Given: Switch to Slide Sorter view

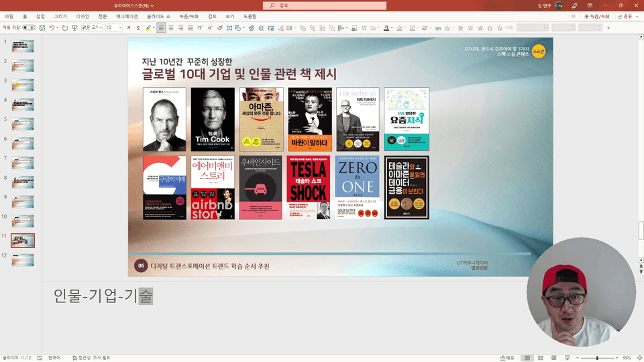Looking at the screenshot, I should pyautogui.click(x=541, y=358).
